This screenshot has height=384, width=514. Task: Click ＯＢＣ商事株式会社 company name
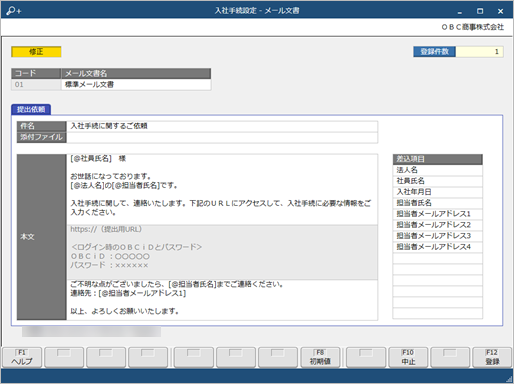point(473,27)
